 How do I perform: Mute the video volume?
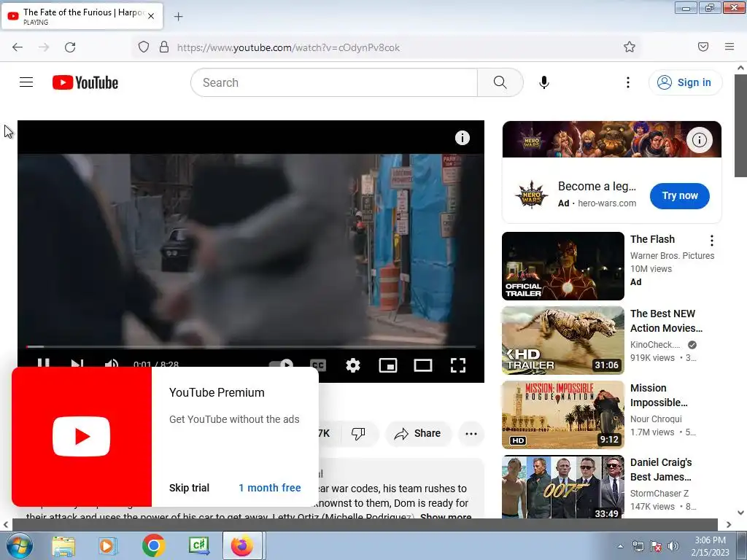point(111,365)
